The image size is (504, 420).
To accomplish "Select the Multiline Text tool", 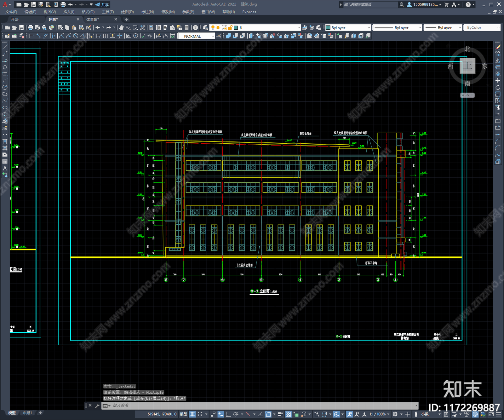I will (5, 168).
